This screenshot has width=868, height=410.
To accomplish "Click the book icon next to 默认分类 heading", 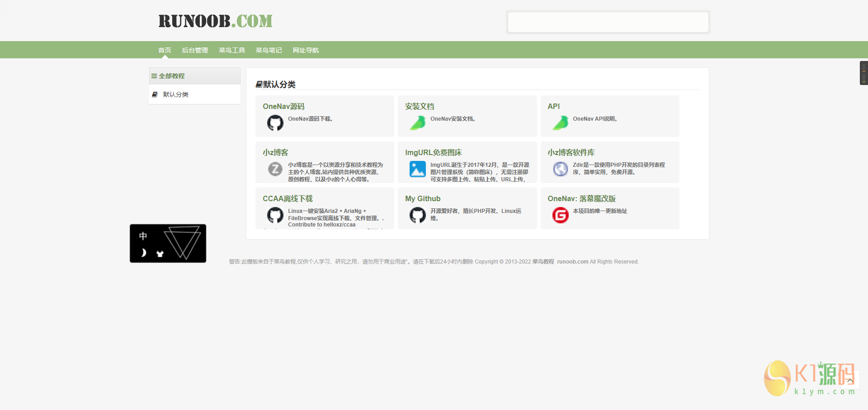I will click(x=259, y=85).
